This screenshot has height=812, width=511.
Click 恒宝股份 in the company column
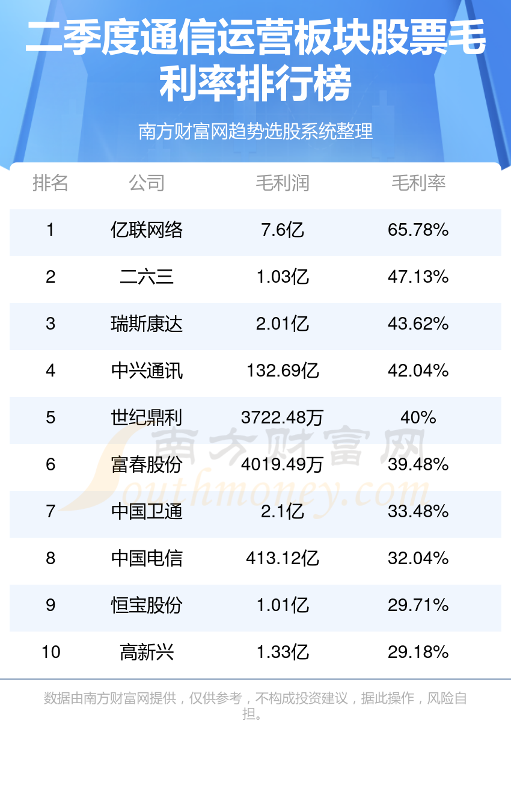tap(147, 605)
